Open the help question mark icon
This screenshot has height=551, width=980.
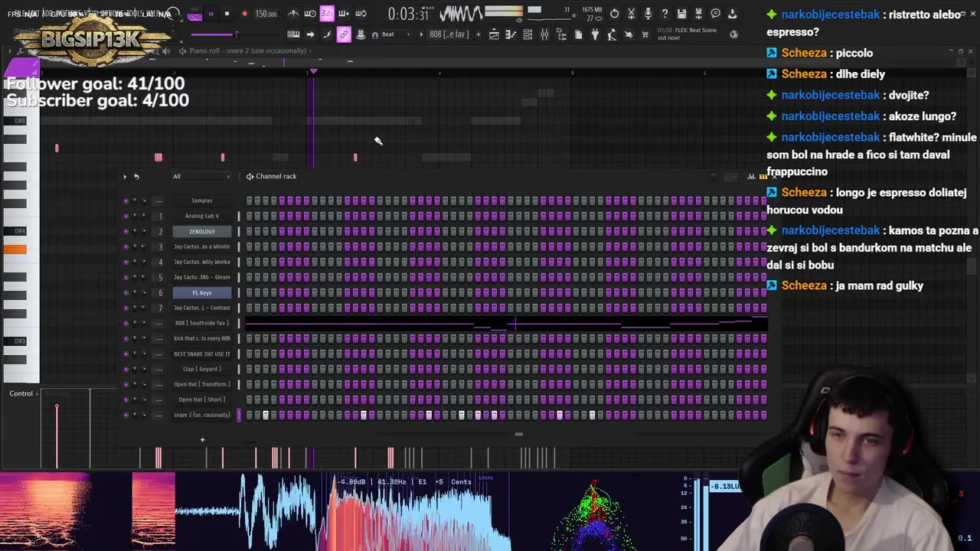tap(665, 14)
